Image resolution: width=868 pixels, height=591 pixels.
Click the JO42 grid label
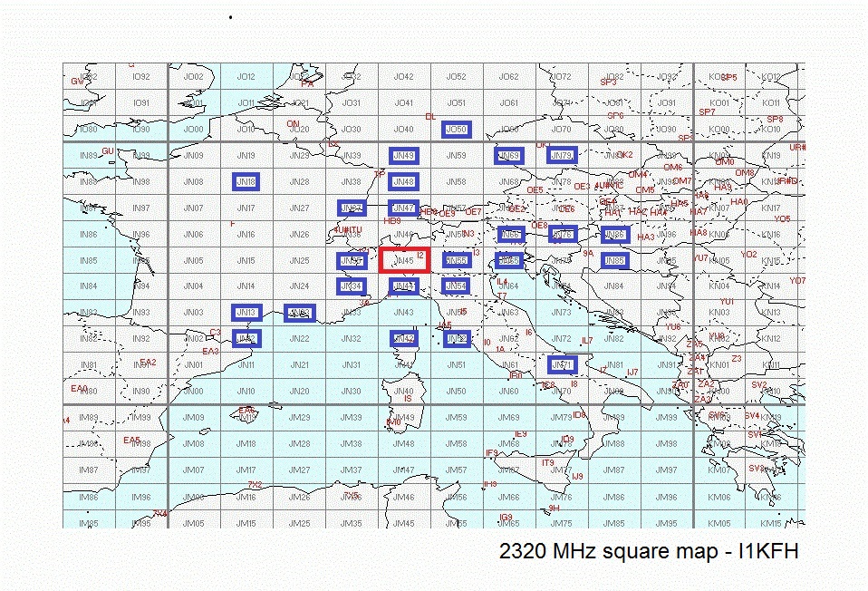(x=403, y=76)
